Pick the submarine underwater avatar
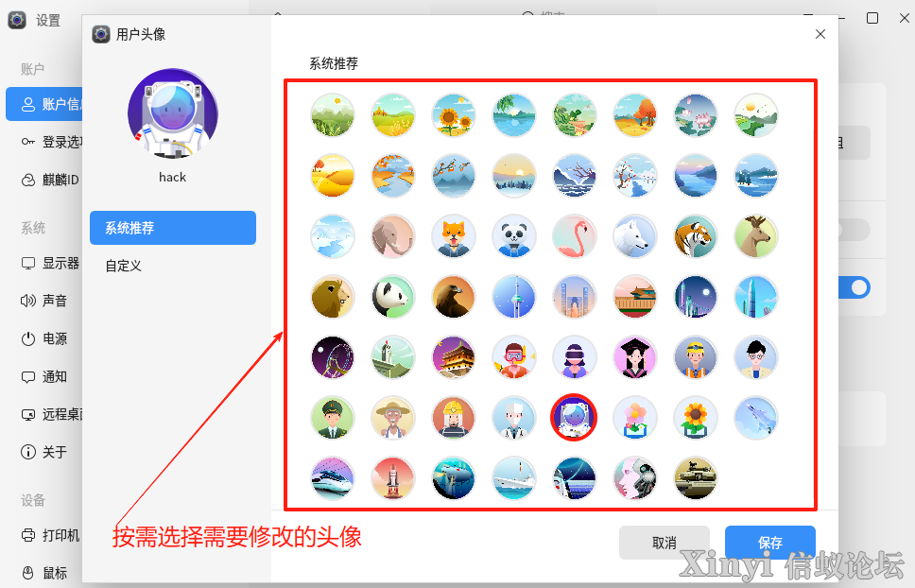Screen dimensions: 915x588 click(x=454, y=479)
